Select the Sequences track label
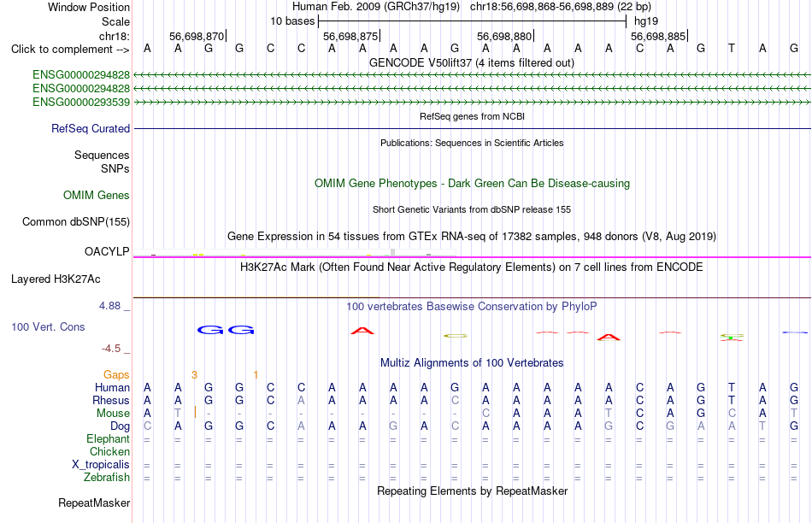This screenshot has height=523, width=812. click(x=102, y=155)
